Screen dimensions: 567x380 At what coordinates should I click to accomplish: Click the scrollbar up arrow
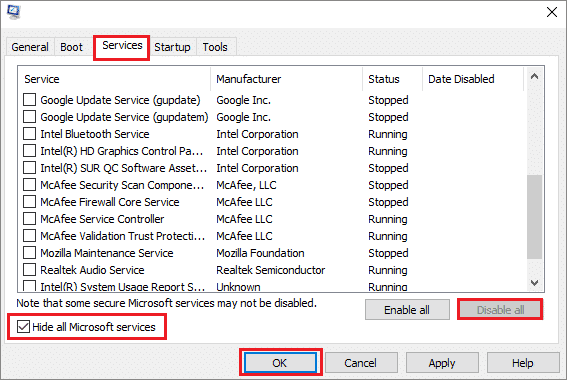pos(534,76)
